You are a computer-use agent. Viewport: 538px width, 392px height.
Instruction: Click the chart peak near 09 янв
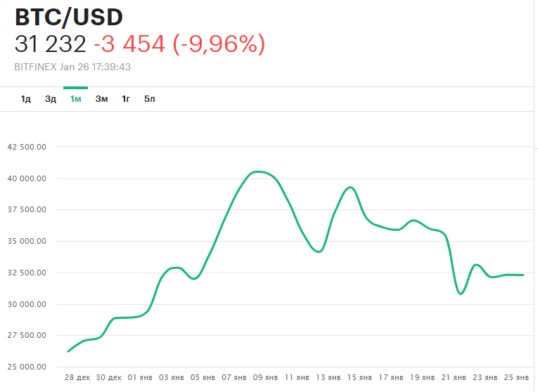coord(258,171)
